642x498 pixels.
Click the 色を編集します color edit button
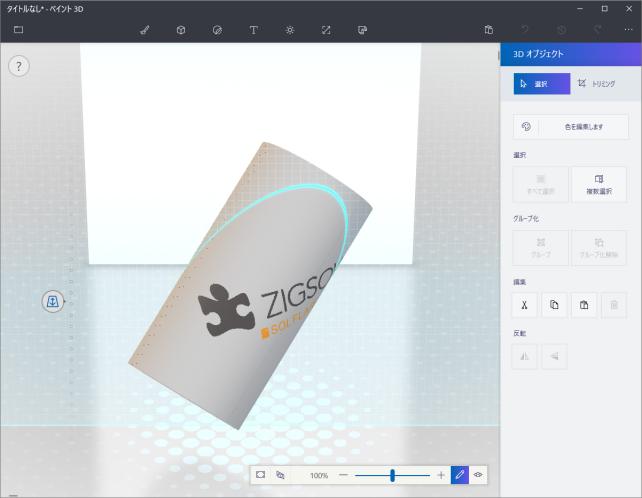571,127
